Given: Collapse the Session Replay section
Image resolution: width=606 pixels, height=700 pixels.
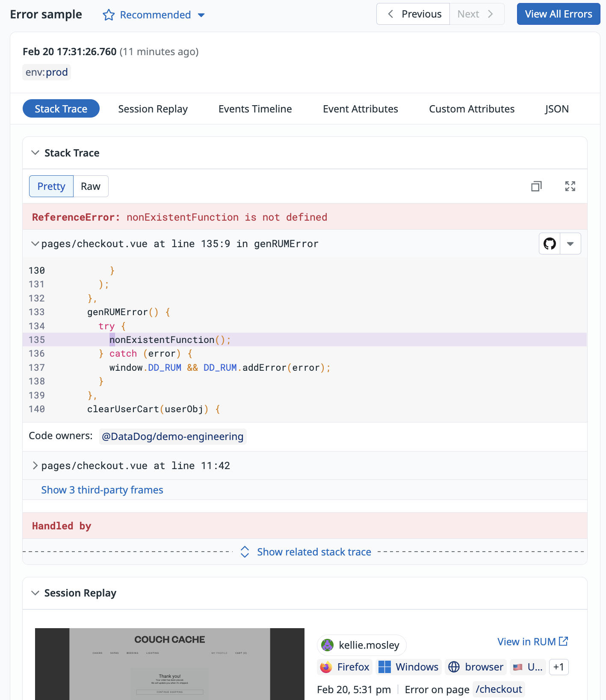Looking at the screenshot, I should click(35, 593).
